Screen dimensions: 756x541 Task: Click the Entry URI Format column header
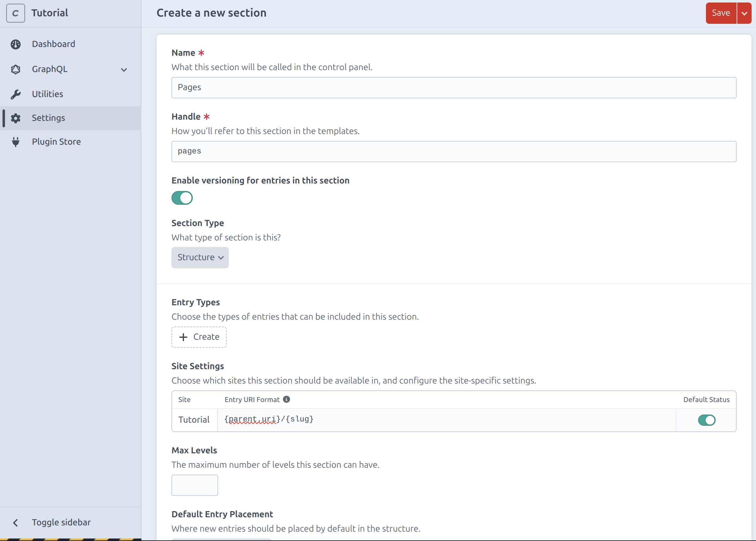[x=252, y=399]
